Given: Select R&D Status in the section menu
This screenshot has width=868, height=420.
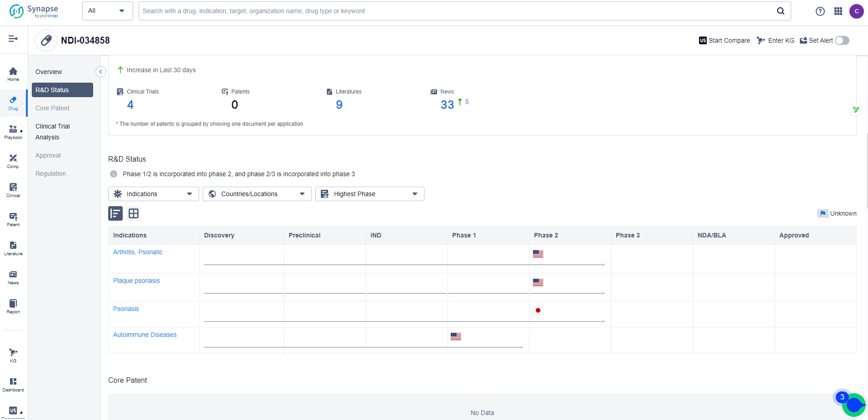Looking at the screenshot, I should [62, 90].
